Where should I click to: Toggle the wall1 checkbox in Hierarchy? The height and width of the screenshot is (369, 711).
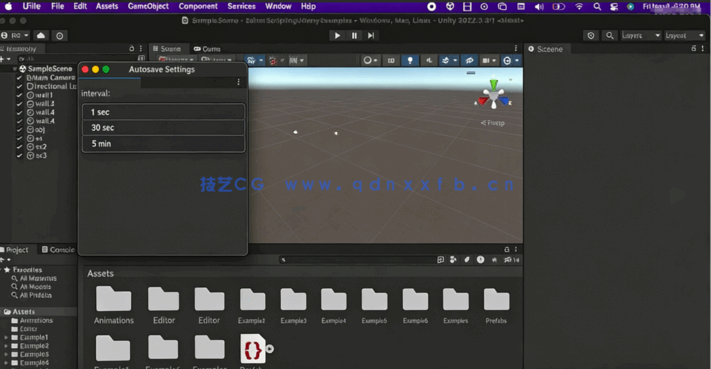click(19, 95)
